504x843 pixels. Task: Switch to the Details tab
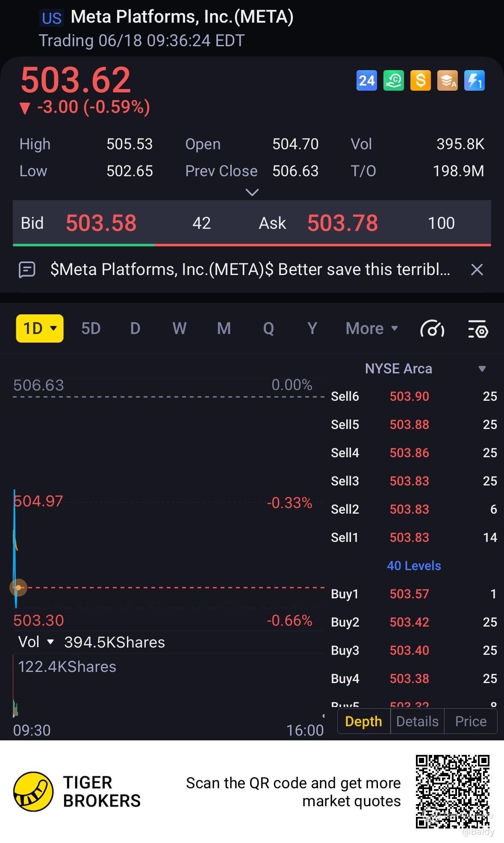click(417, 722)
